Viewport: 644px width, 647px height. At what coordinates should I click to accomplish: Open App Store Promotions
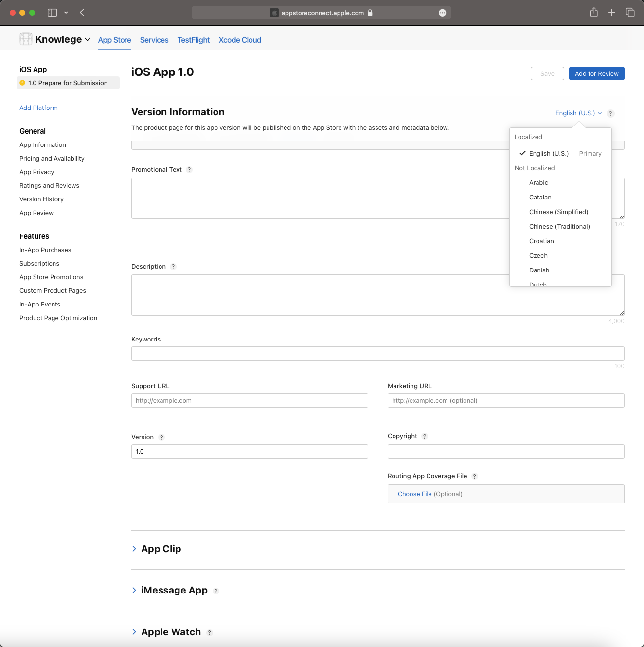tap(52, 277)
